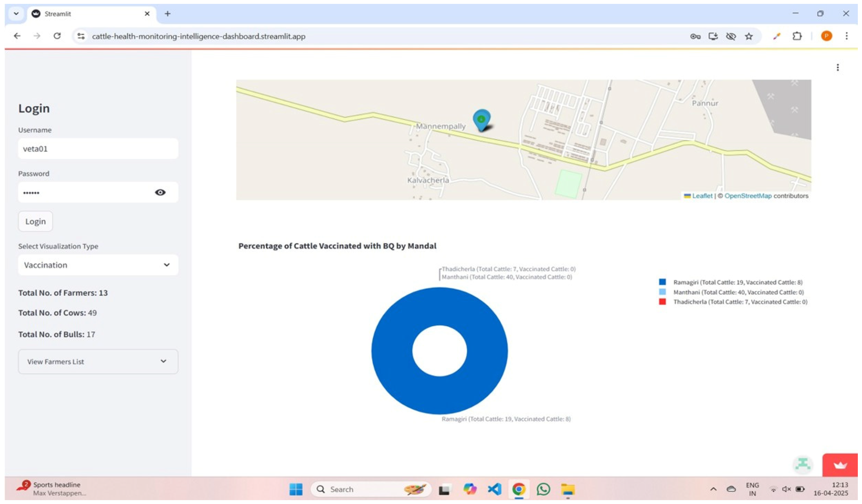The image size is (862, 504).
Task: Toggle Thadicherla legend entry in chart
Action: pos(740,302)
